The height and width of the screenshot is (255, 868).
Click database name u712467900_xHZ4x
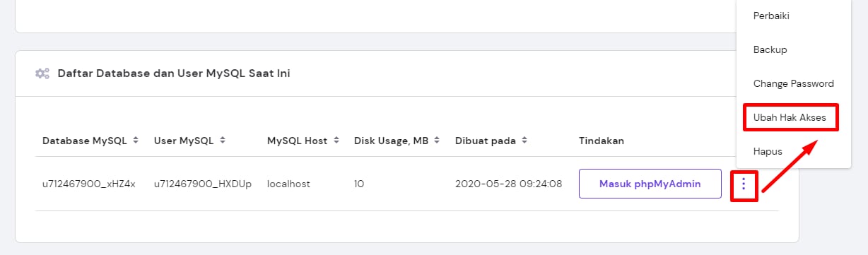[x=88, y=184]
